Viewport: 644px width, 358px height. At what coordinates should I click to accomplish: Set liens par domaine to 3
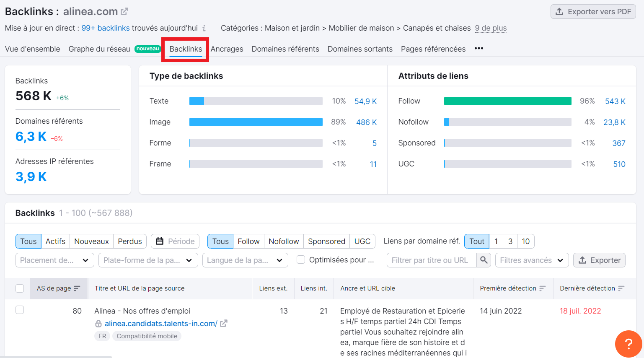[510, 241]
